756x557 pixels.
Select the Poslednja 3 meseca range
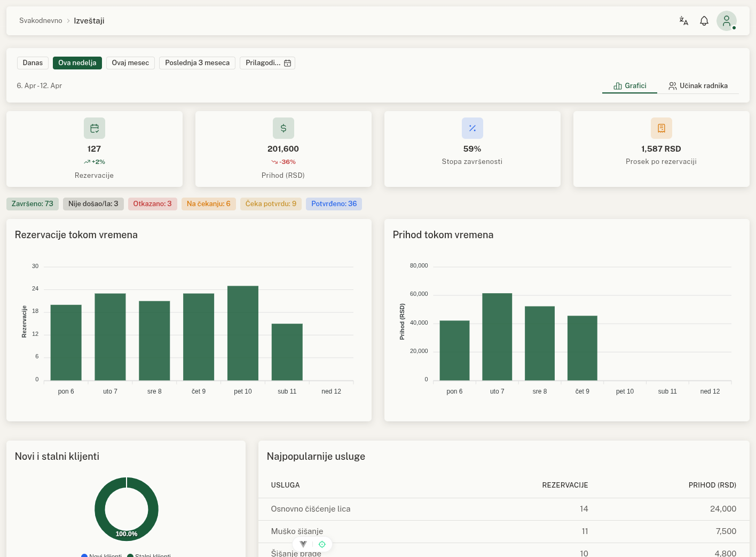[x=197, y=63]
